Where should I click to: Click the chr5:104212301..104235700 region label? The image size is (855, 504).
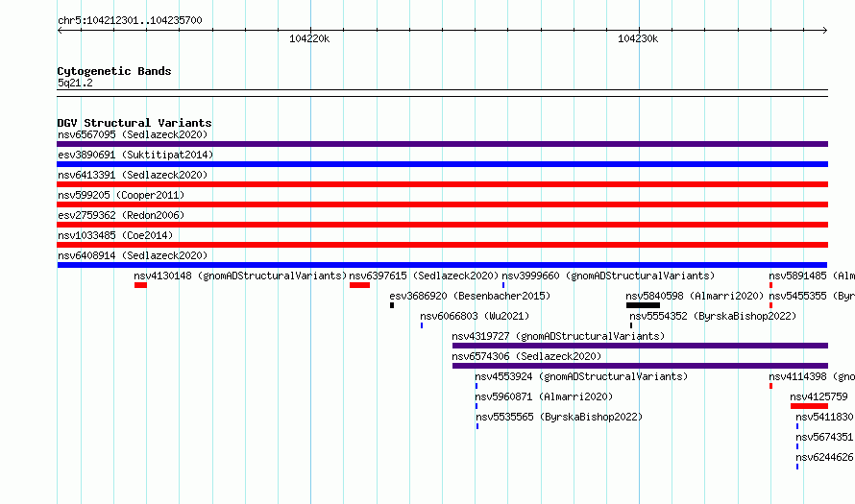(x=130, y=21)
